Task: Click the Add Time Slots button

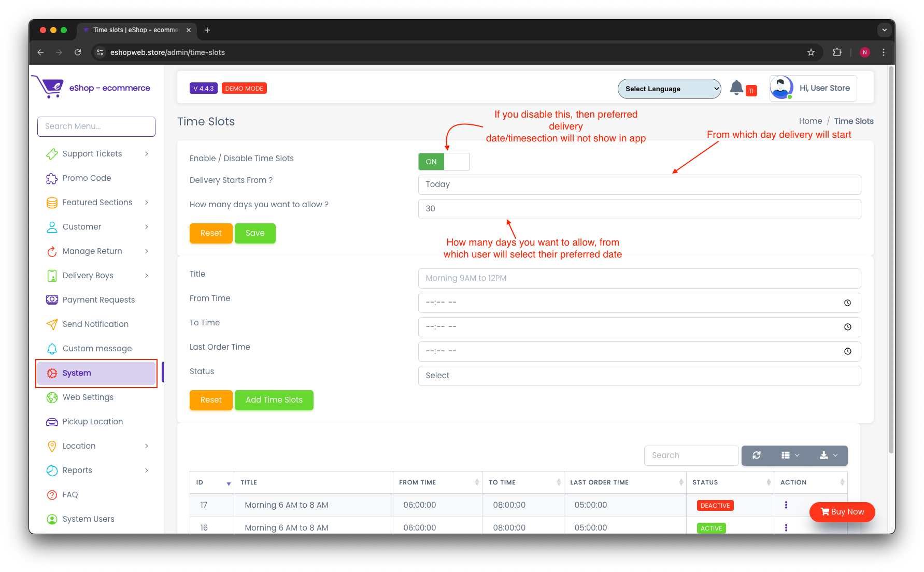Action: [x=274, y=400]
